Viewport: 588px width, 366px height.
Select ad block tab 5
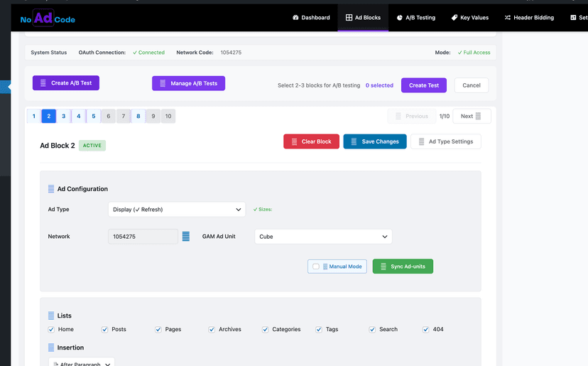[x=94, y=116]
